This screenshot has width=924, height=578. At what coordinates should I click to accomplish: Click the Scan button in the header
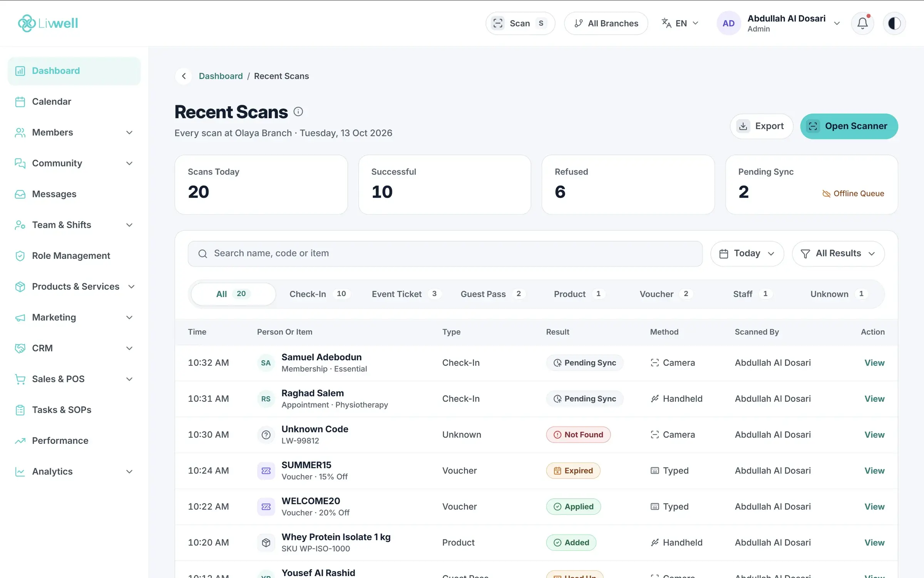(x=520, y=24)
